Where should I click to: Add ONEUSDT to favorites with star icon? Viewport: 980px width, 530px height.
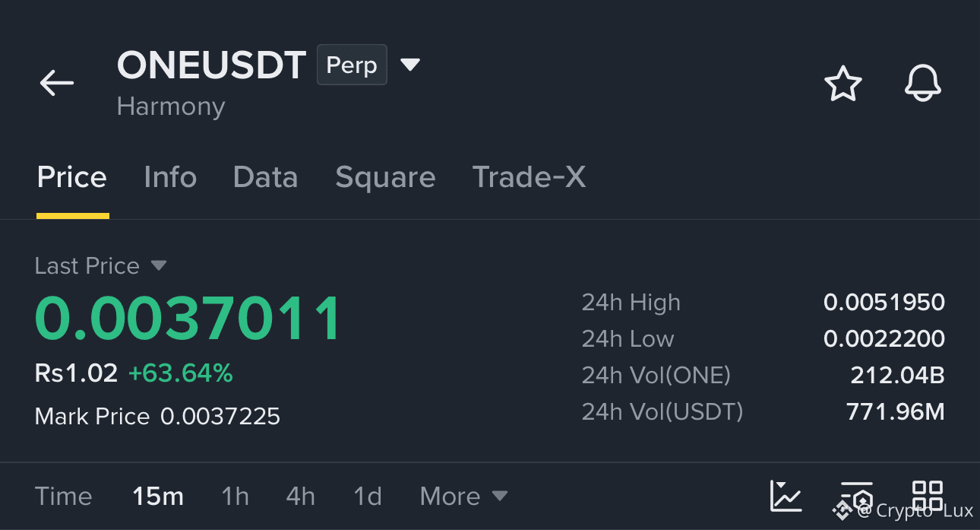tap(843, 84)
